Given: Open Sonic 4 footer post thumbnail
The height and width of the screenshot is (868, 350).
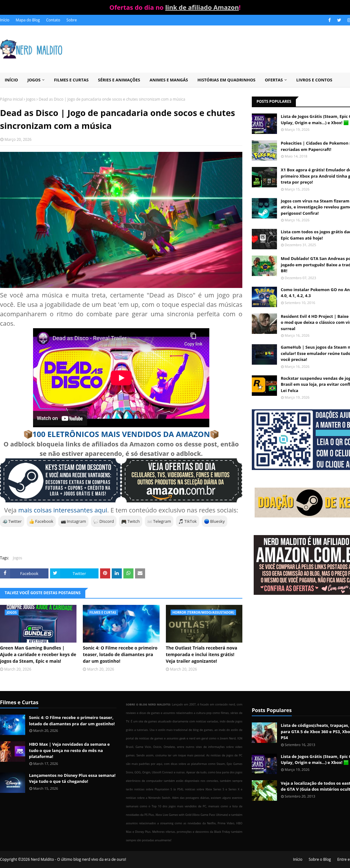Looking at the screenshot, I should (13, 724).
